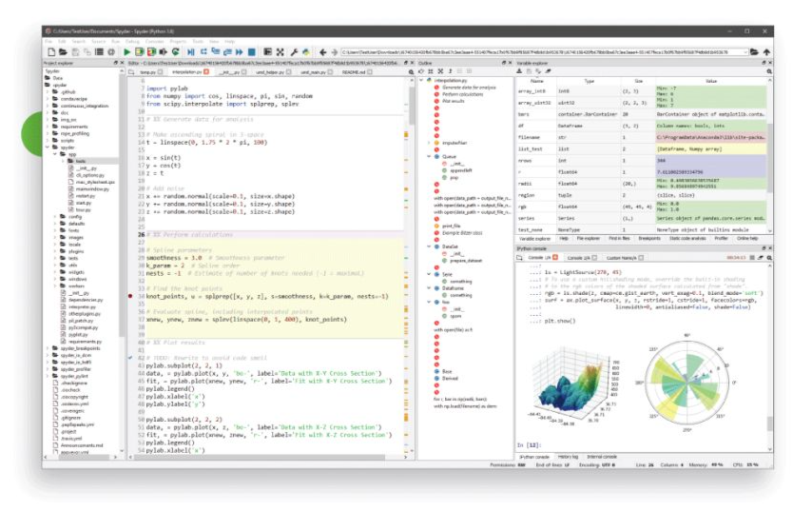Stop debugging with the blue square icon
Image resolution: width=812 pixels, height=512 pixels.
coord(252,52)
